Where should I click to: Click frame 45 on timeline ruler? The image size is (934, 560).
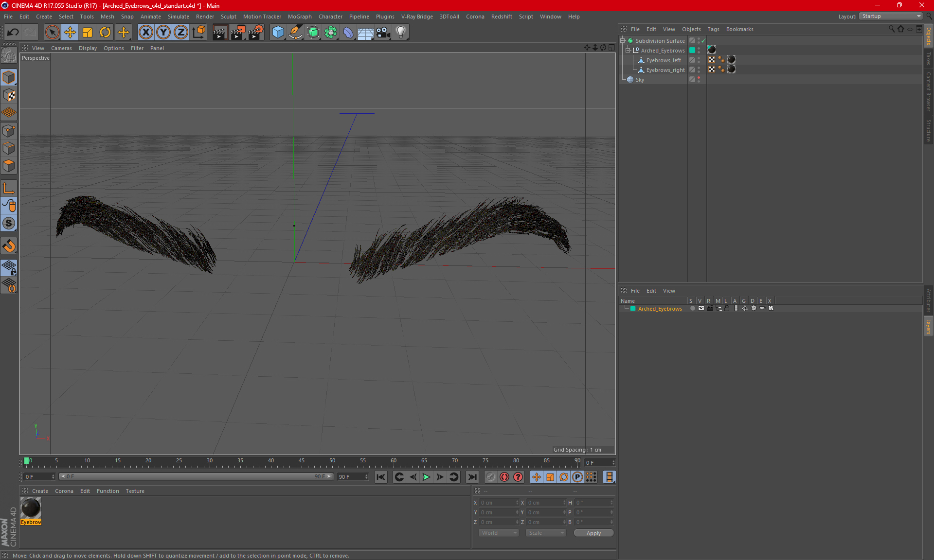point(302,461)
